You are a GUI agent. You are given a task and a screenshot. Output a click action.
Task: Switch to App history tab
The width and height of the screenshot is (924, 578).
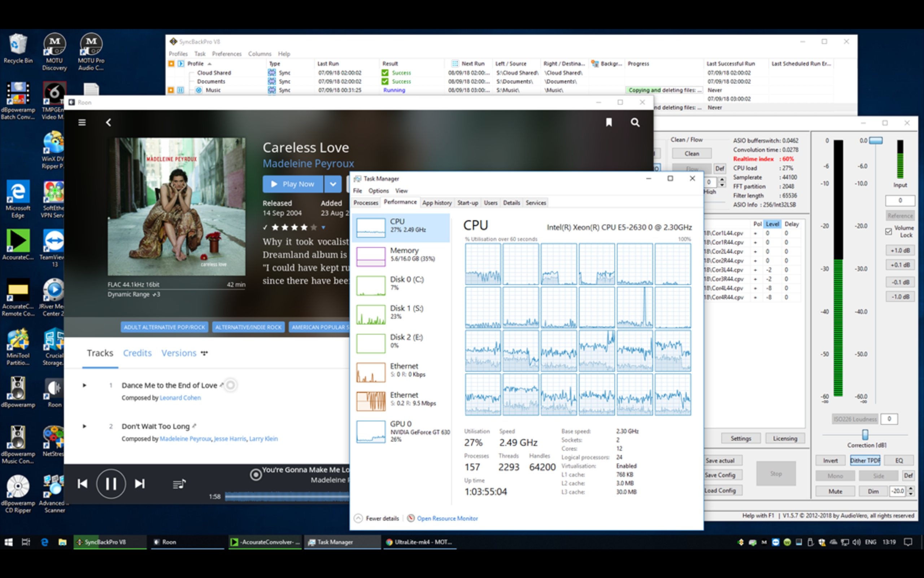(437, 203)
